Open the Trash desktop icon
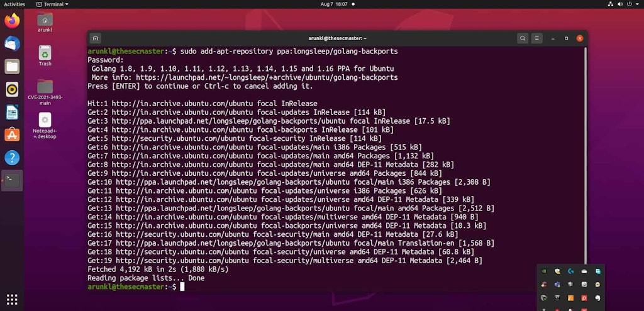The width and height of the screenshot is (644, 311). 45,56
